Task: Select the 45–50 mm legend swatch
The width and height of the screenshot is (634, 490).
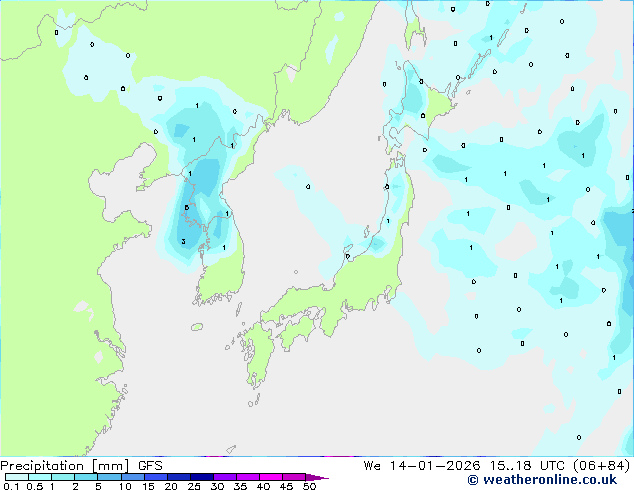Action: (294, 477)
